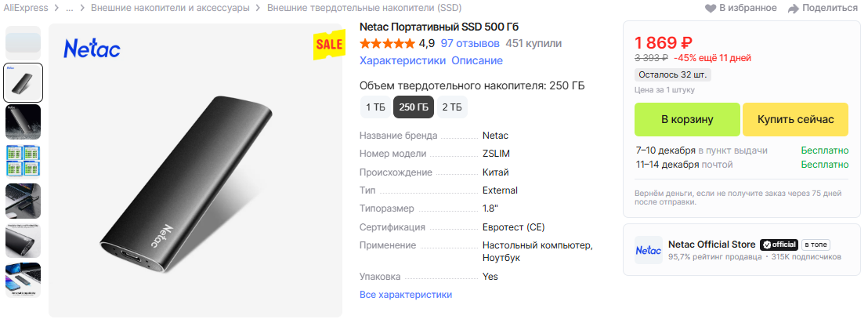Click the official verified badge
Viewport: 868px width, 319px height.
pos(779,244)
